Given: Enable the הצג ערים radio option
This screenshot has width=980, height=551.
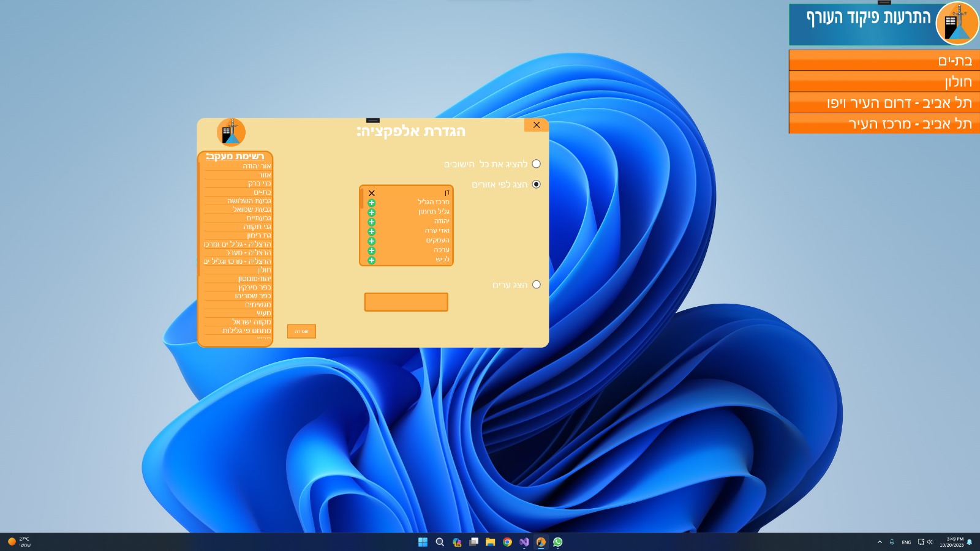Looking at the screenshot, I should 537,284.
